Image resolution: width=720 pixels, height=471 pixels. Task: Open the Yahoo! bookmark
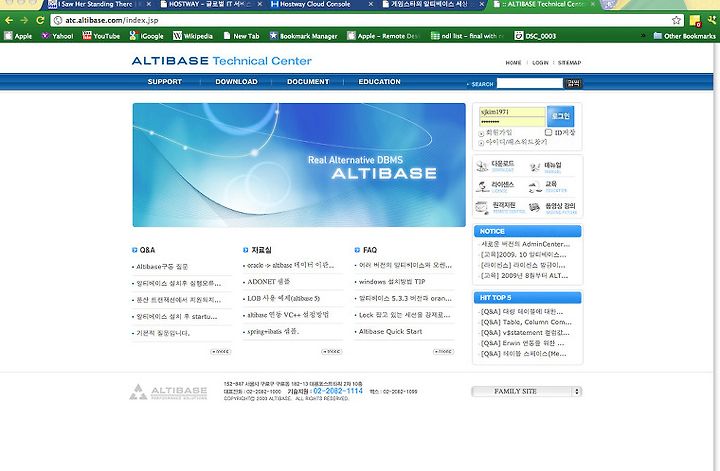click(x=58, y=36)
